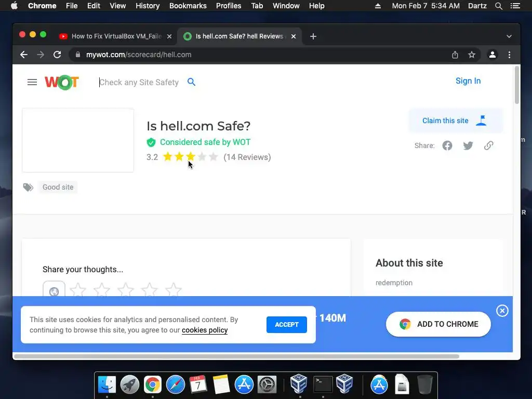Open Chrome's three-dot menu
The image size is (532, 399).
pos(509,55)
